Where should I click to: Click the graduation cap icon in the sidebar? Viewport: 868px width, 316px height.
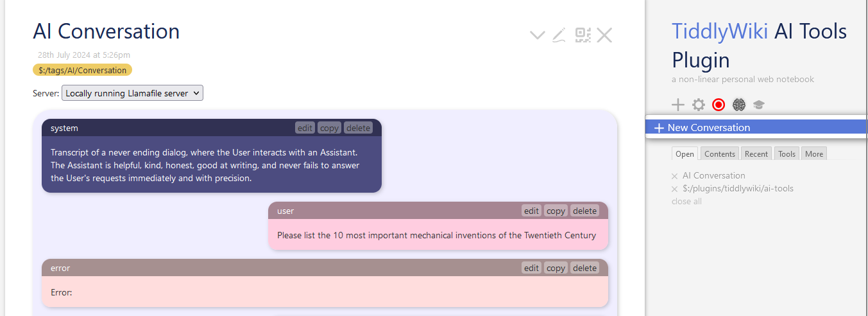(x=759, y=105)
